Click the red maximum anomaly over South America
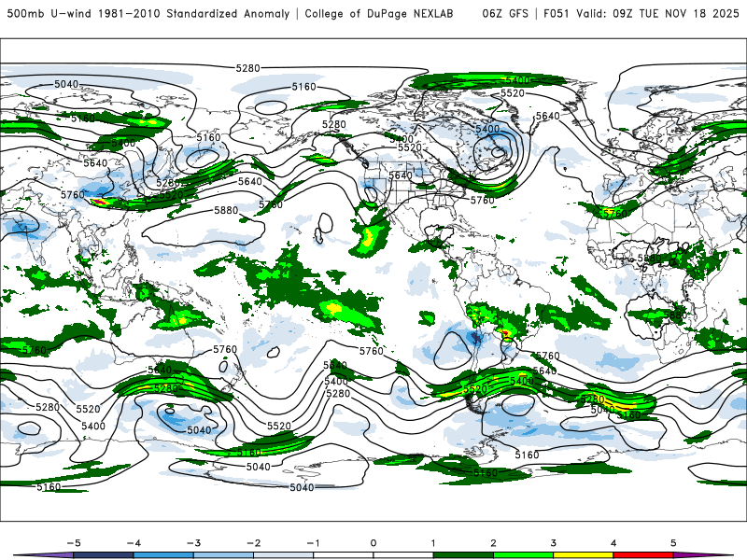The width and height of the screenshot is (747, 560). 505,333
